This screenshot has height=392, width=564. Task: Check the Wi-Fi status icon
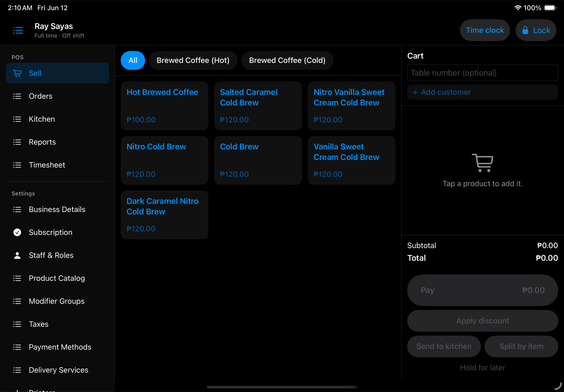point(518,8)
